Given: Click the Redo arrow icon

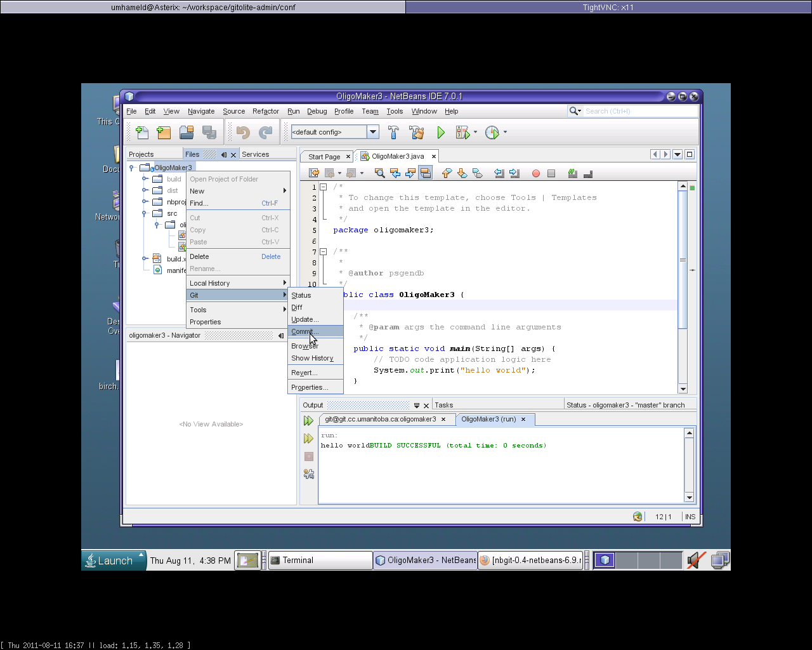Looking at the screenshot, I should (x=265, y=132).
